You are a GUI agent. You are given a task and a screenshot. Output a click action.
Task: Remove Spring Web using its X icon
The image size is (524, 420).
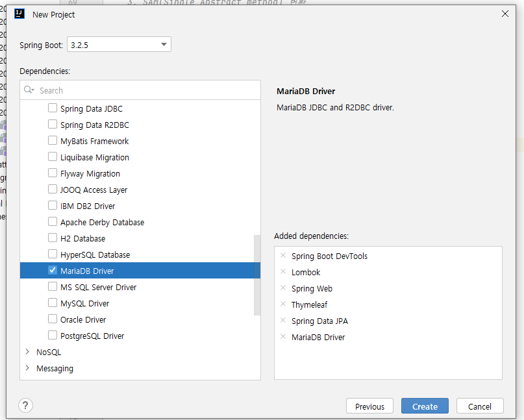283,288
